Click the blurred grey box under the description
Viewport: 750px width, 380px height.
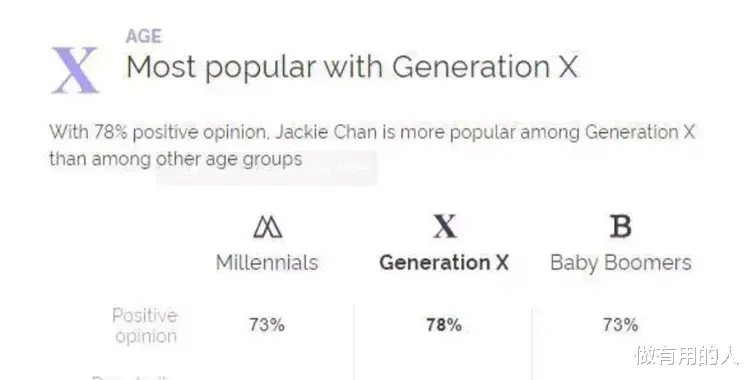267,168
